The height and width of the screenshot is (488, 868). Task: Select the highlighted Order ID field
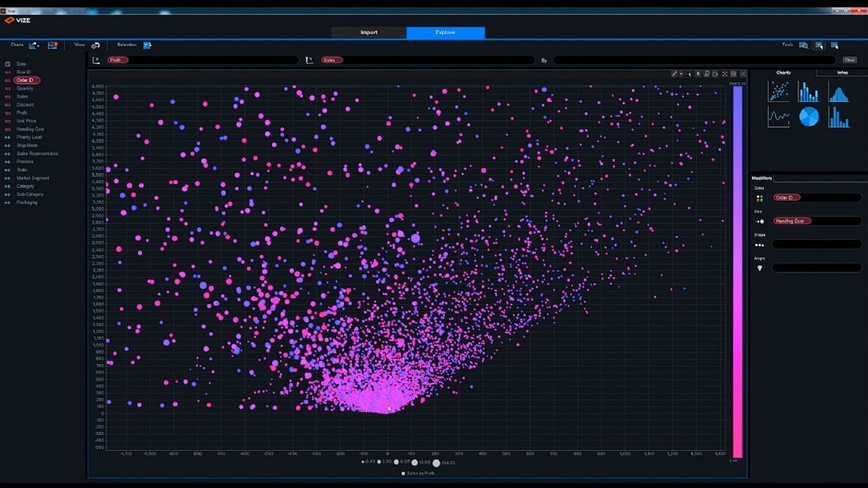coord(26,81)
